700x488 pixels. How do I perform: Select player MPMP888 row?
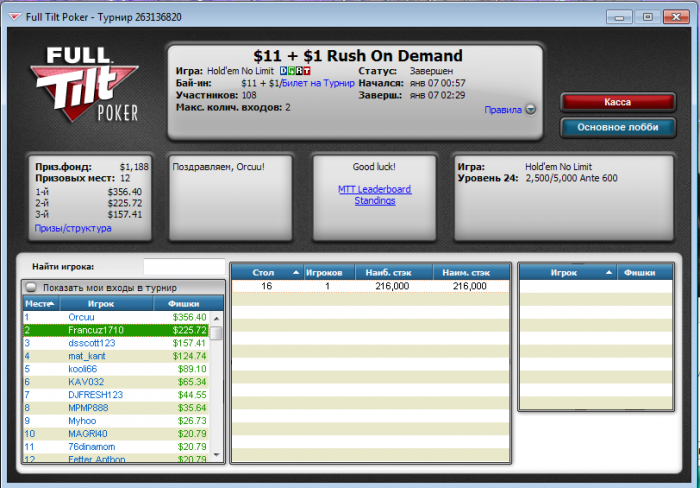coord(116,408)
